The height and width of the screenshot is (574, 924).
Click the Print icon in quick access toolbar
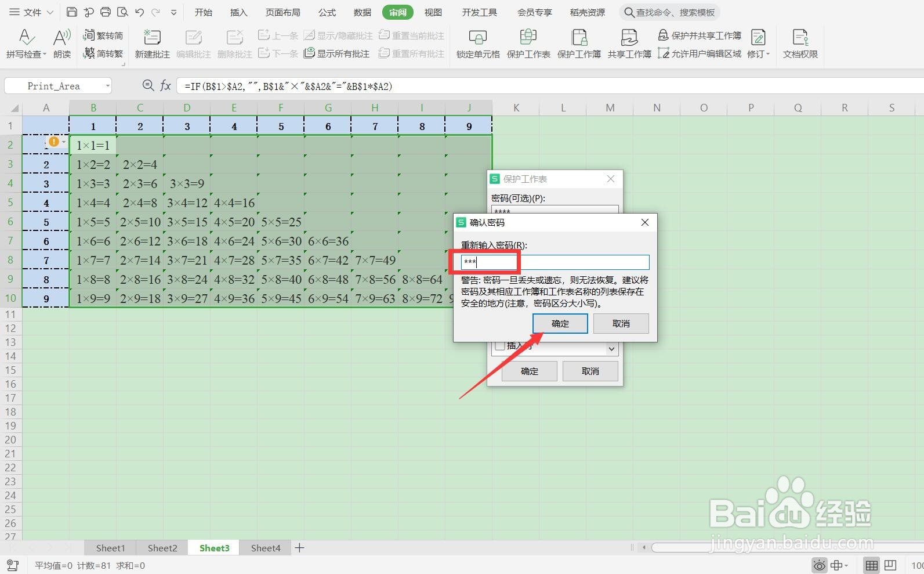tap(106, 12)
